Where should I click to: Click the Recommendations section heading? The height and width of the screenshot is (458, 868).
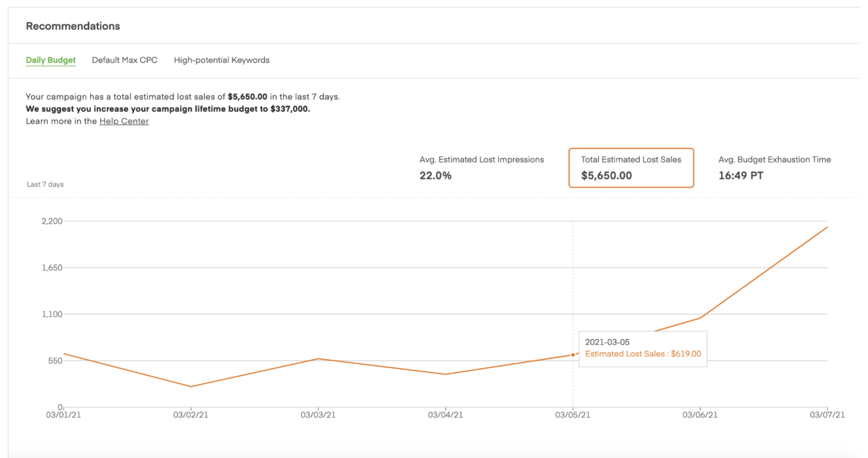pyautogui.click(x=73, y=26)
